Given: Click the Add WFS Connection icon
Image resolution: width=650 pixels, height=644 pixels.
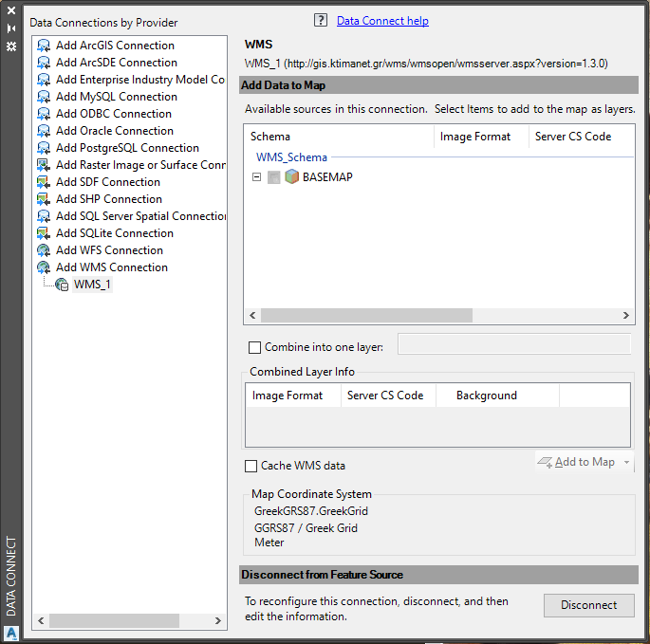Looking at the screenshot, I should [x=44, y=250].
